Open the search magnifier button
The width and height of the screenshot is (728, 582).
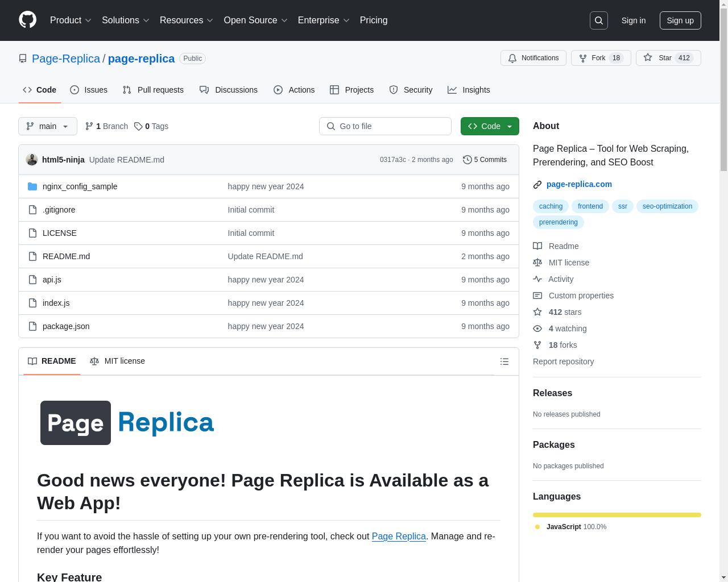(599, 20)
